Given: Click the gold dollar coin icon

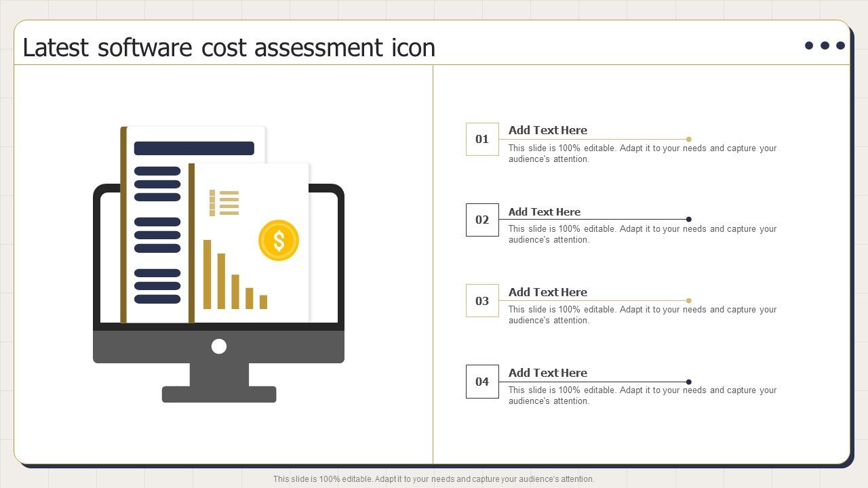Looking at the screenshot, I should (x=279, y=240).
